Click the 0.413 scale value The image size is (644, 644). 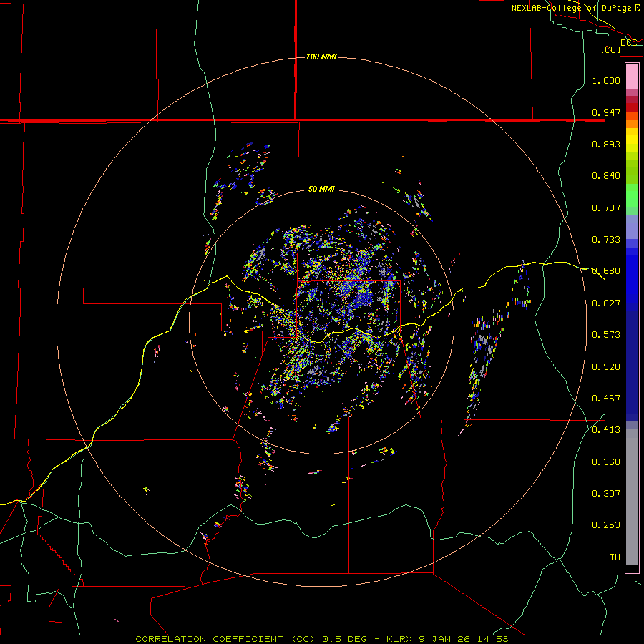point(606,430)
